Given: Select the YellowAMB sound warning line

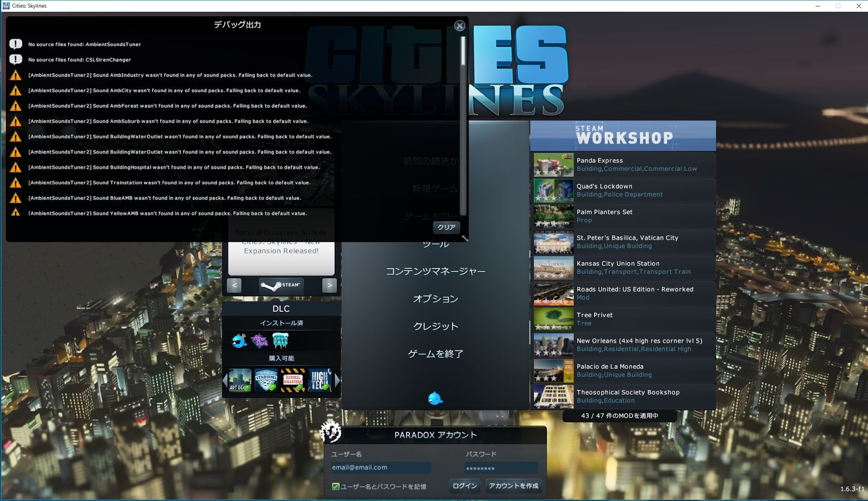Looking at the screenshot, I should [168, 213].
